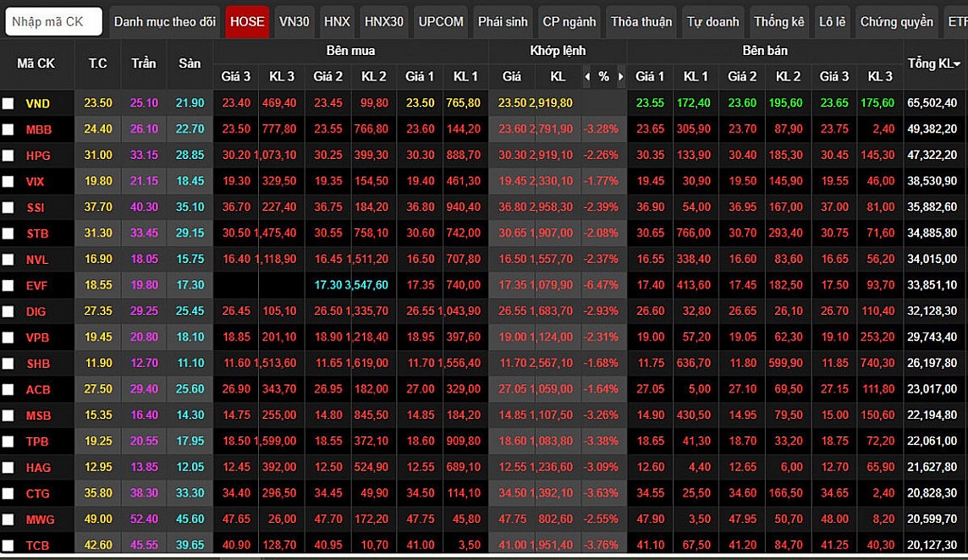This screenshot has width=968, height=560.
Task: Enable the checkbox for the EVF row
Action: (8, 286)
